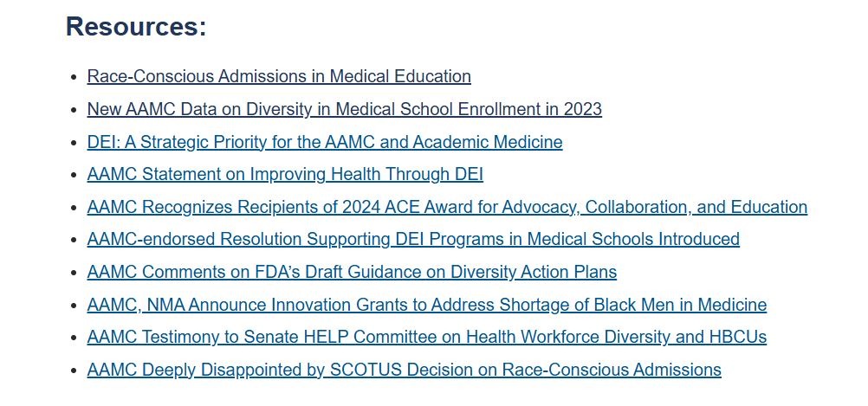Open AAMC Statement on Improving Health link

point(285,174)
